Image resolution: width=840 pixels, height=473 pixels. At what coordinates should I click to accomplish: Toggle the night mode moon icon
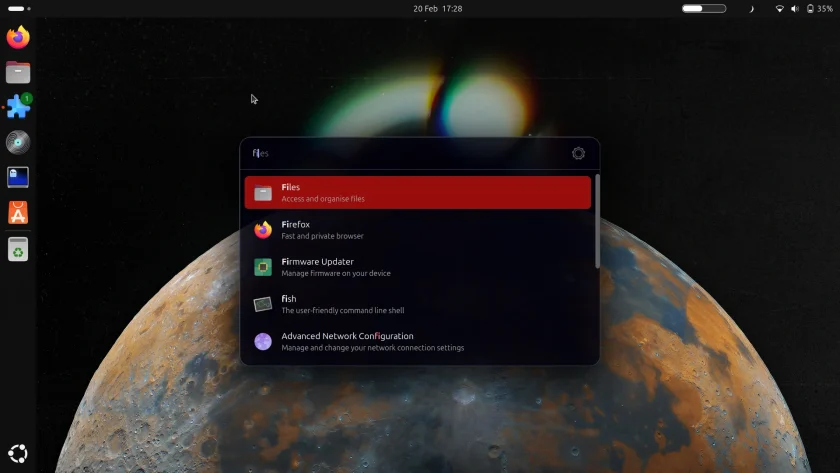point(751,9)
